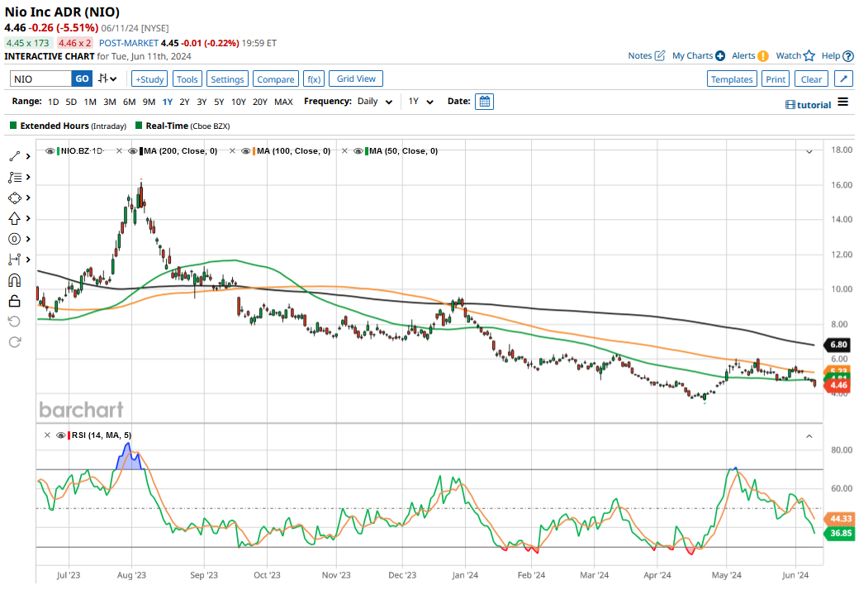Image resolution: width=868 pixels, height=590 pixels.
Task: Click the up arrow marker tool
Action: tap(14, 218)
